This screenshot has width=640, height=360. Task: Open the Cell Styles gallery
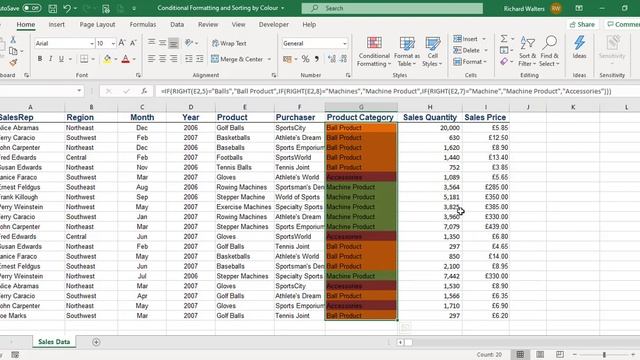point(432,51)
